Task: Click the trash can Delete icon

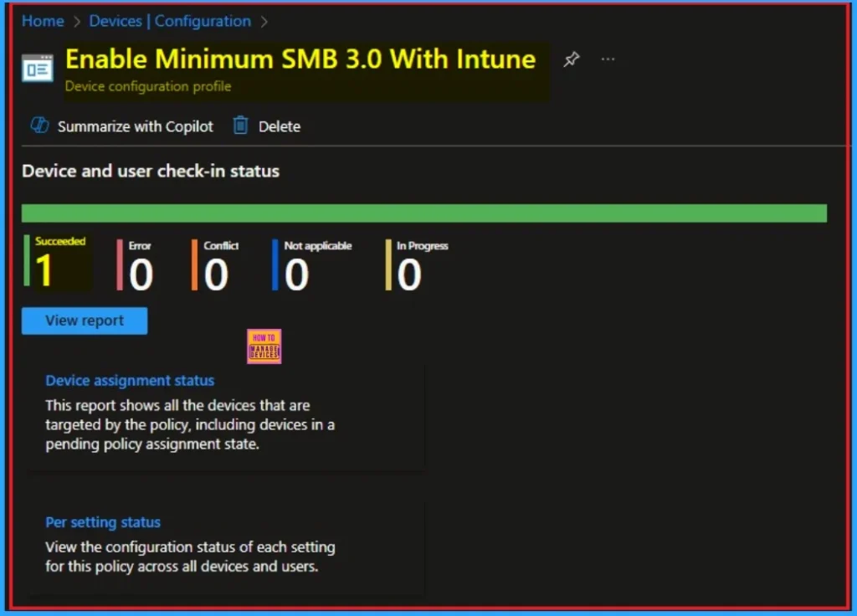Action: point(241,126)
